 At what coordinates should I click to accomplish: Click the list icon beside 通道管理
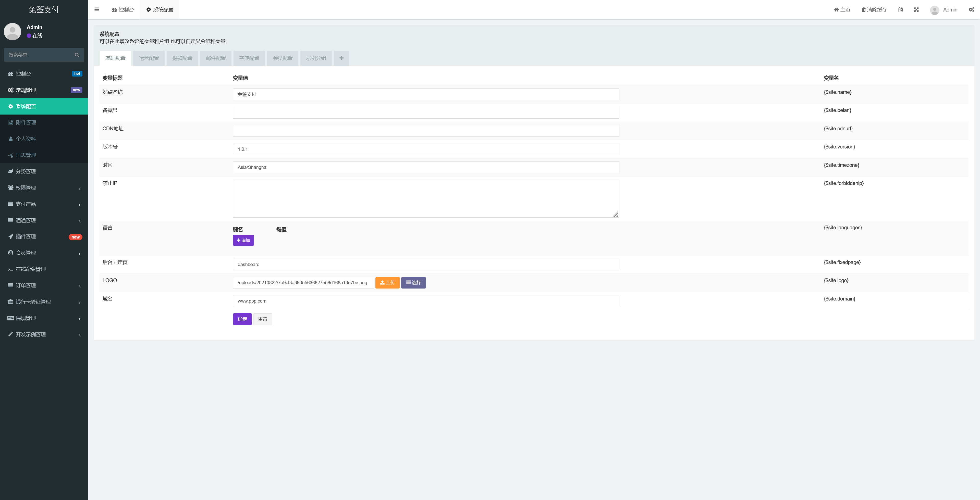pos(11,220)
